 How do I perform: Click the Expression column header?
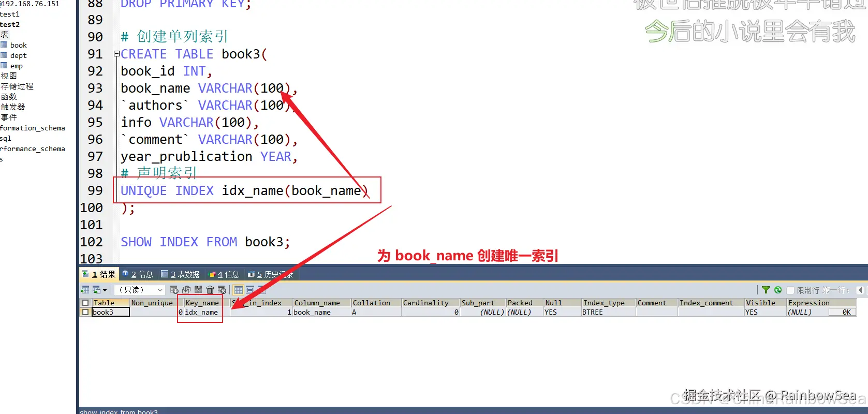[x=822, y=303]
